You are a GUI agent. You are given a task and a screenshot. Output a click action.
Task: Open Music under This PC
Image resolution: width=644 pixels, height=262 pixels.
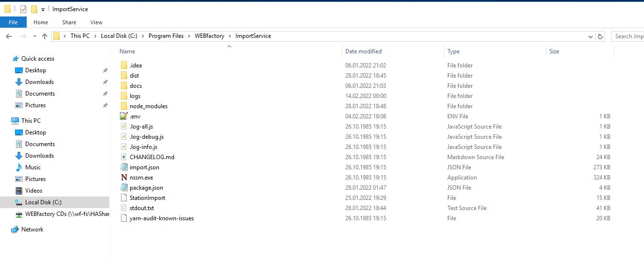(x=33, y=167)
